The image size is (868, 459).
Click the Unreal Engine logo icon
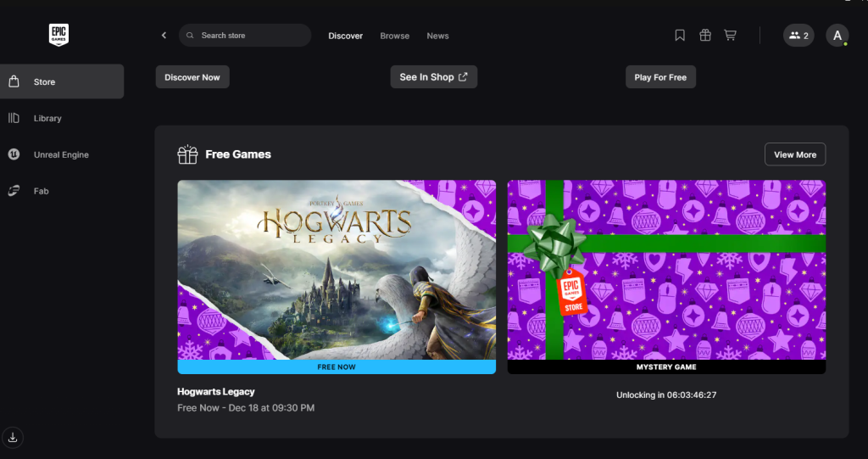click(x=14, y=154)
